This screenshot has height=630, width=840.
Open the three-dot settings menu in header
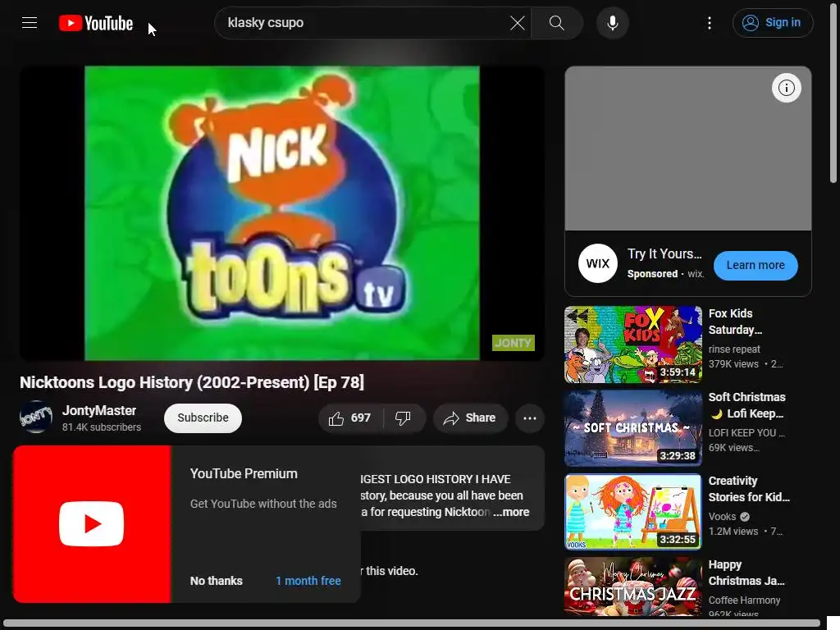point(710,22)
